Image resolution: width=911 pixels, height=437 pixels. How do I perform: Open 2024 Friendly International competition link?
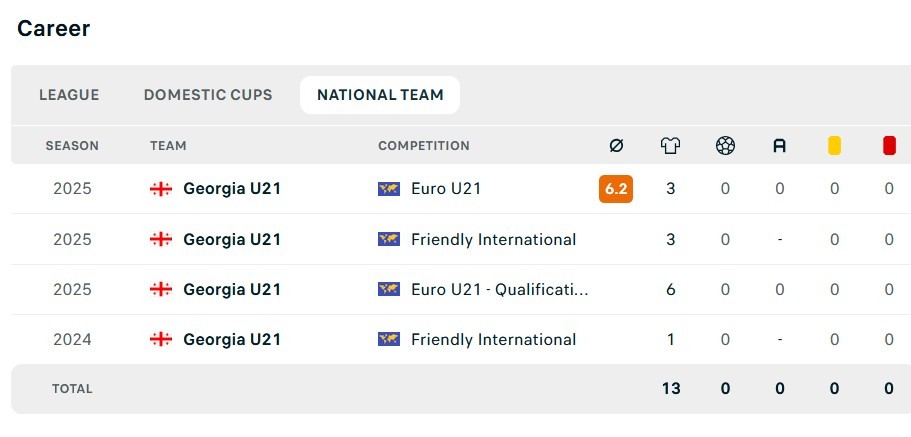pos(493,339)
